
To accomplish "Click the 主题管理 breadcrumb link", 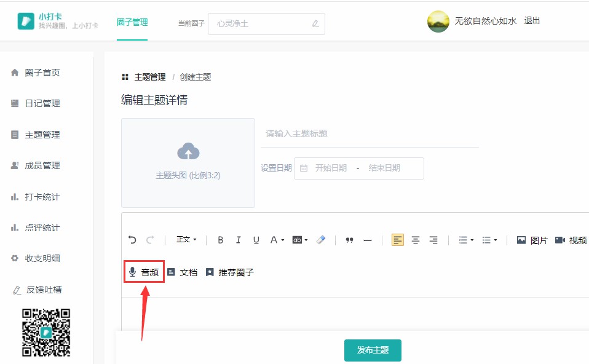I will pyautogui.click(x=150, y=77).
